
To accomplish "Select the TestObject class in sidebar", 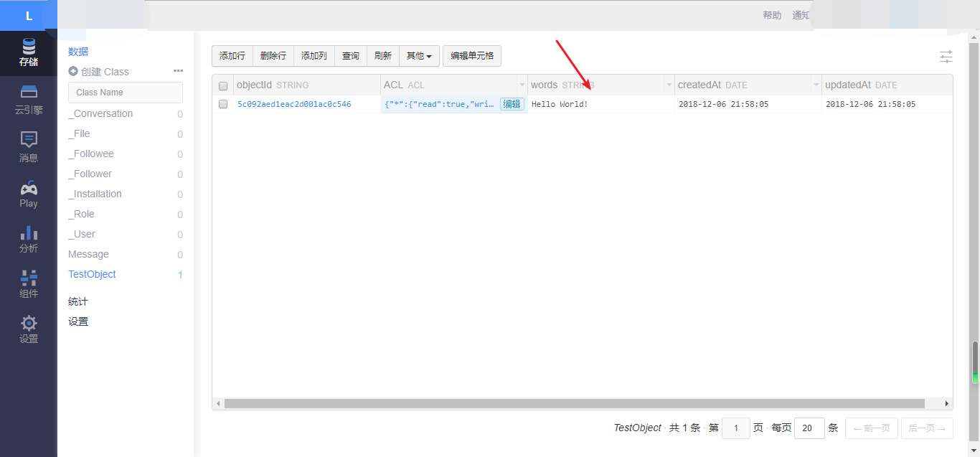I will pos(92,274).
